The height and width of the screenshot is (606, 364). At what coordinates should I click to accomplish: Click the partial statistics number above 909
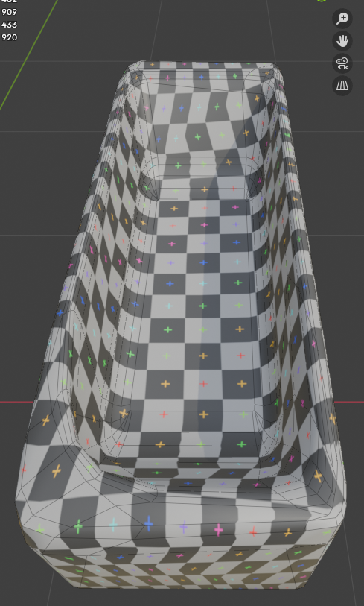(x=9, y=1)
